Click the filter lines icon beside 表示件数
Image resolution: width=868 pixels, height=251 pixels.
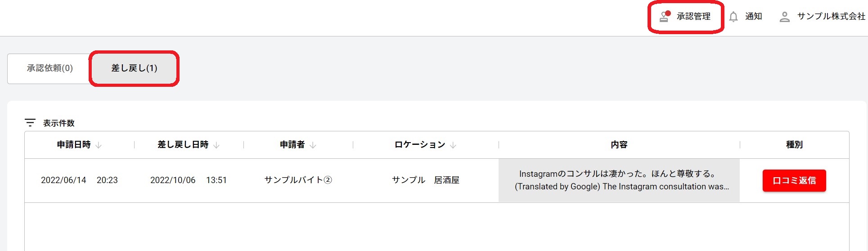[30, 122]
